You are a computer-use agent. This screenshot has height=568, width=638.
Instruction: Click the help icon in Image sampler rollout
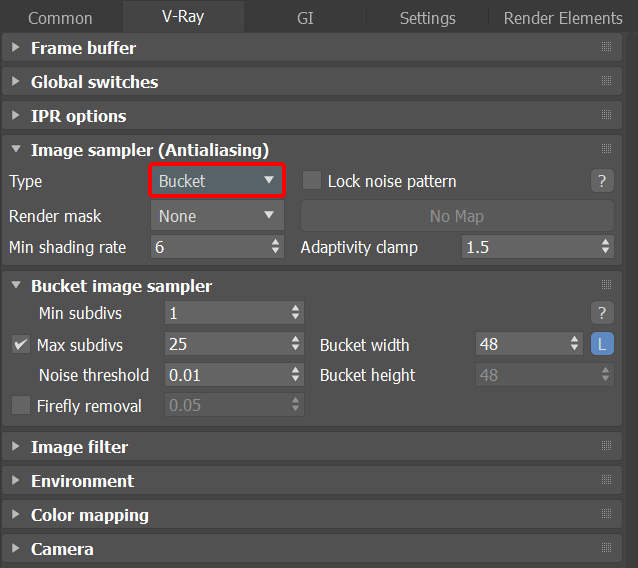click(x=601, y=181)
